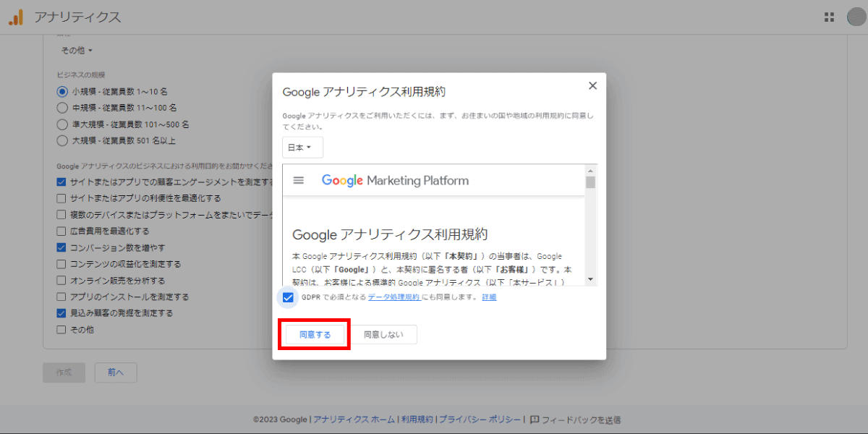Open 利用規約 footer link
The width and height of the screenshot is (868, 434).
tap(417, 420)
